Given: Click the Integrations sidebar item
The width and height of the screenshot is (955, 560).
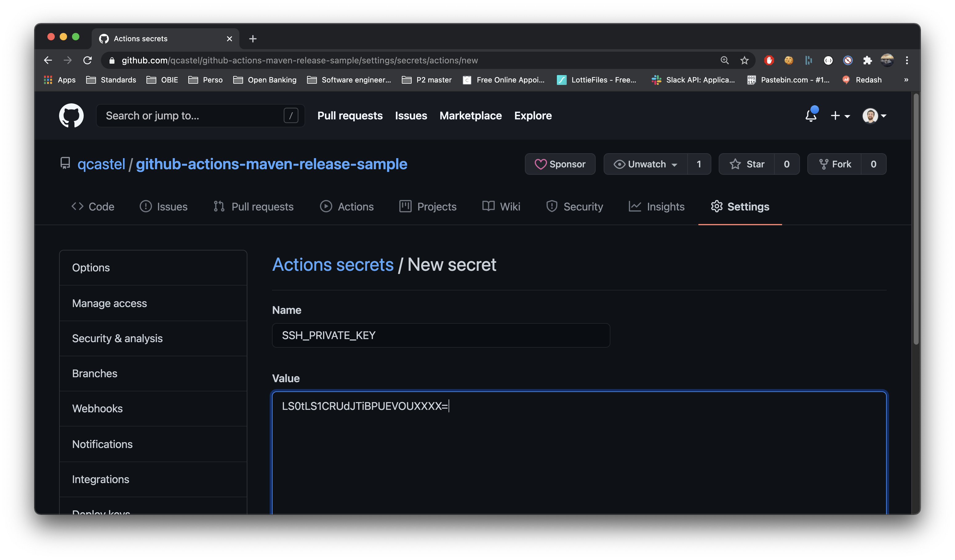Looking at the screenshot, I should (x=101, y=479).
